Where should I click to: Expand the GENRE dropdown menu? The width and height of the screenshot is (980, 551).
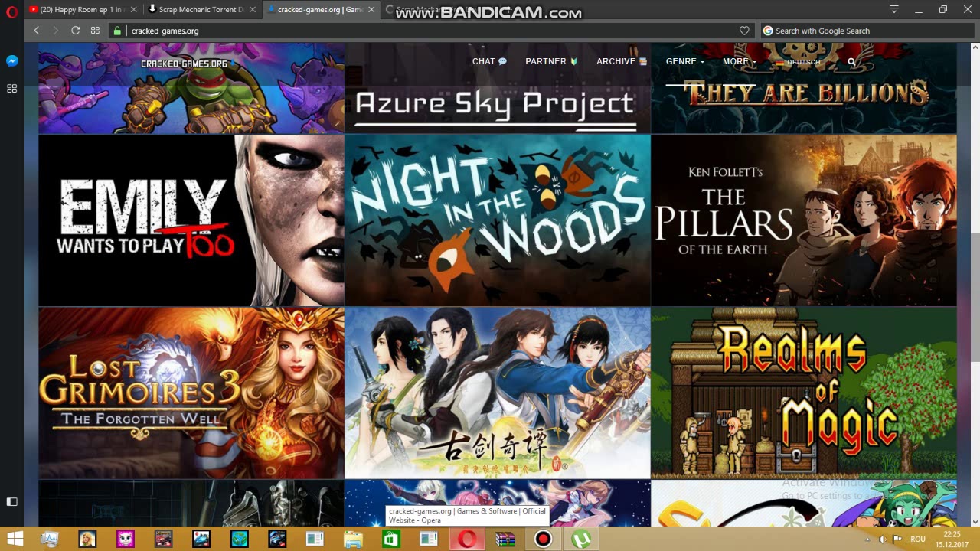[684, 61]
